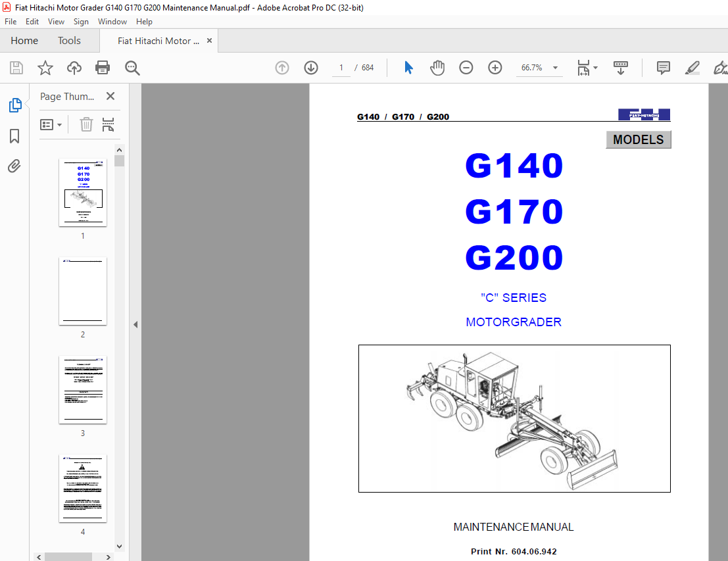Click thumbnail panel scroll right arrow

click(x=108, y=557)
